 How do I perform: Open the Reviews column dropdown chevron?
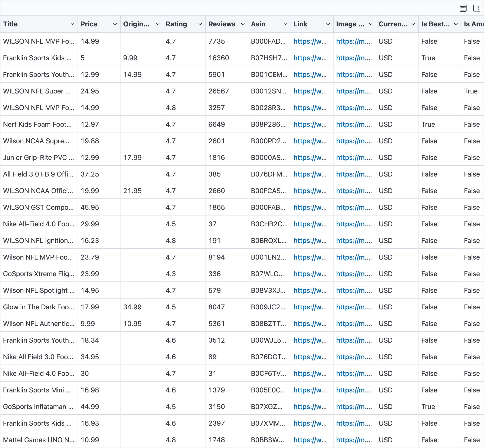(243, 24)
